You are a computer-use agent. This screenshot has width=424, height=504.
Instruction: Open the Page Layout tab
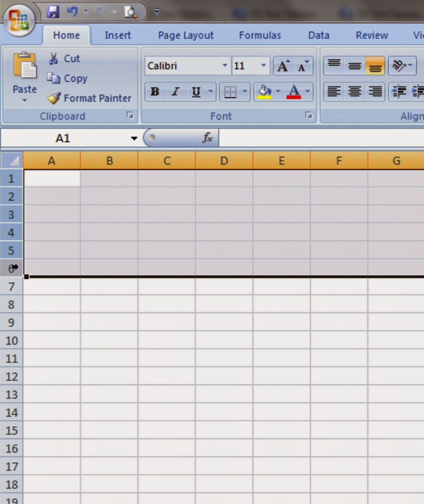point(186,35)
